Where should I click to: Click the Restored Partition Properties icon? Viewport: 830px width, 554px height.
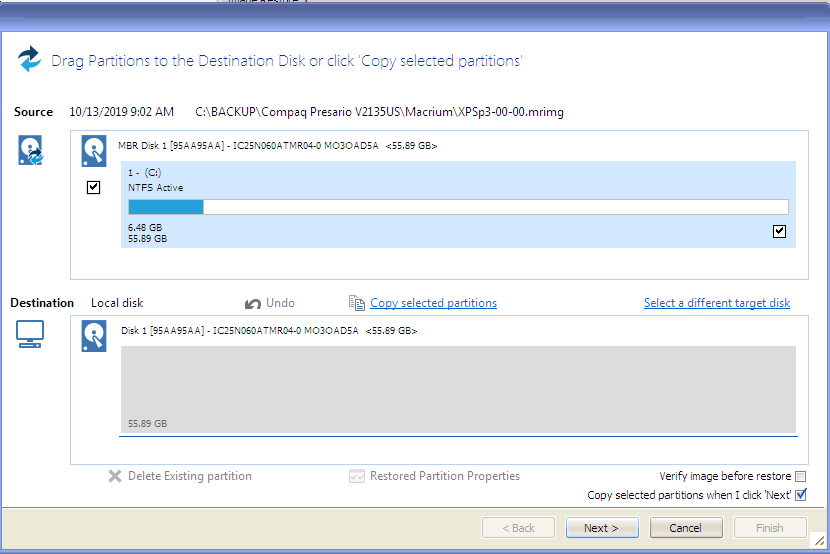[357, 476]
